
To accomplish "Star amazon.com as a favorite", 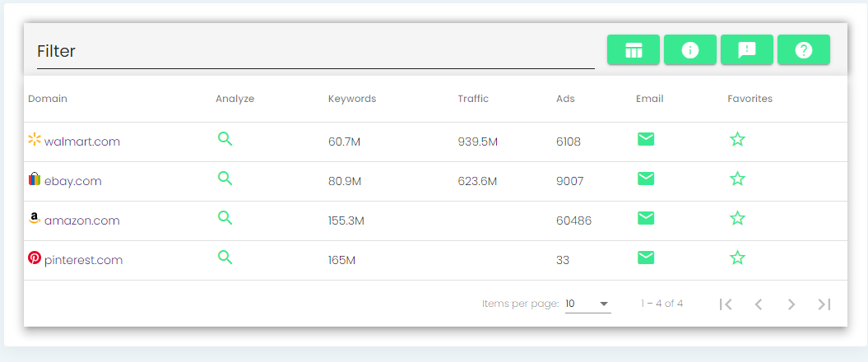I will coord(737,218).
